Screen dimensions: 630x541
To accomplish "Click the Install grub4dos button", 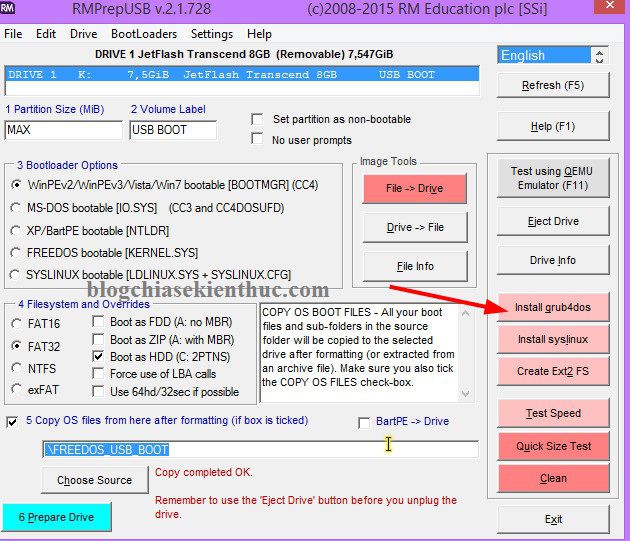I will click(x=553, y=307).
